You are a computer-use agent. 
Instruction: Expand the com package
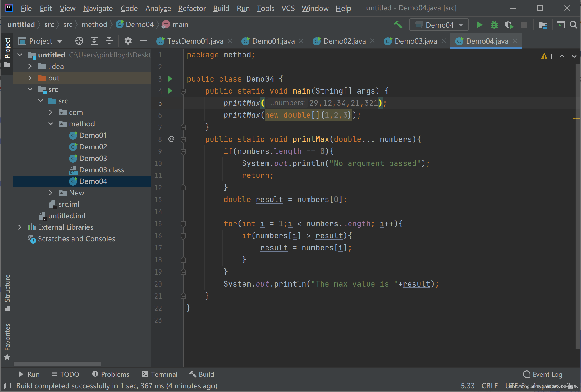(x=51, y=112)
